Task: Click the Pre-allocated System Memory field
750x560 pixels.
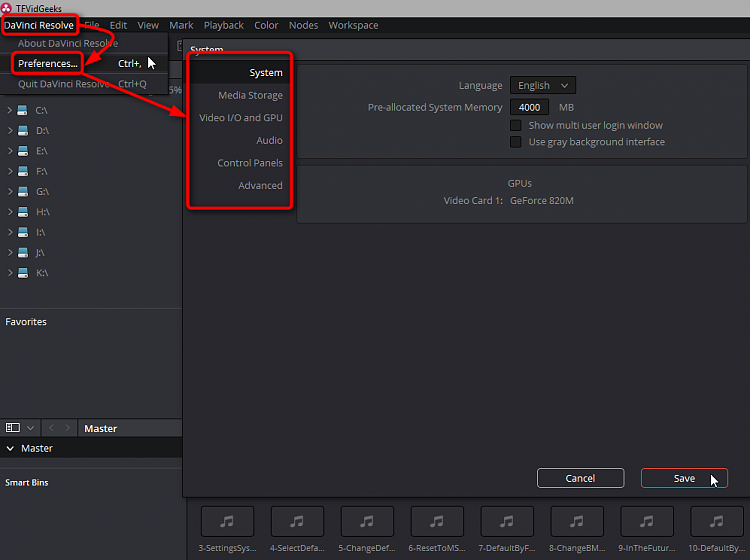Action: [529, 108]
